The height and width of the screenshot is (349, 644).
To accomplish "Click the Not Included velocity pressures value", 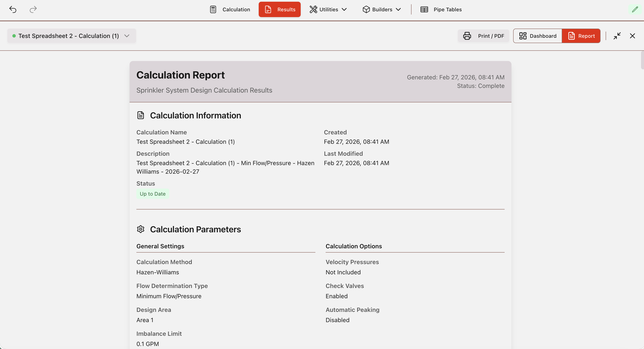I will pyautogui.click(x=343, y=272).
